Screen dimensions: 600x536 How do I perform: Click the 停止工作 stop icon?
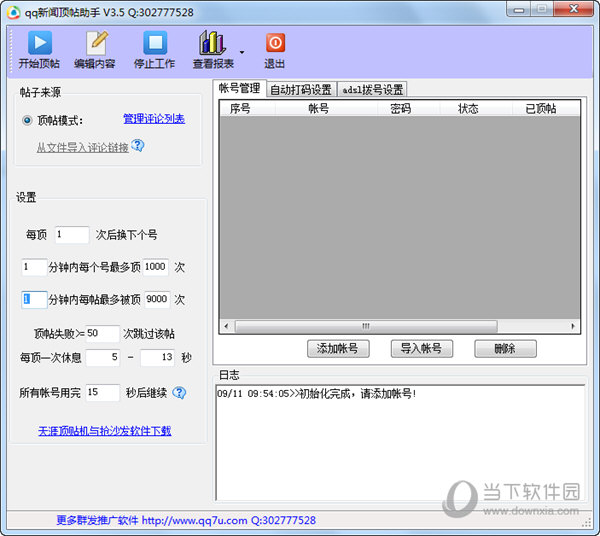click(x=155, y=42)
